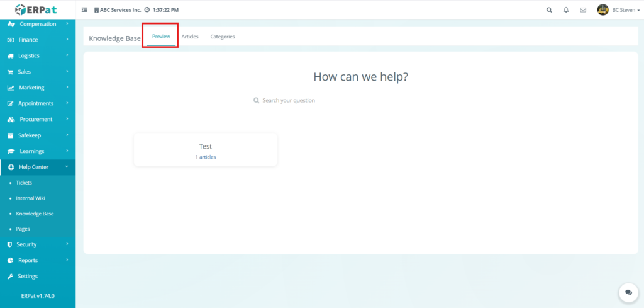Open the 1 articles link
The image size is (644, 308).
point(206,157)
